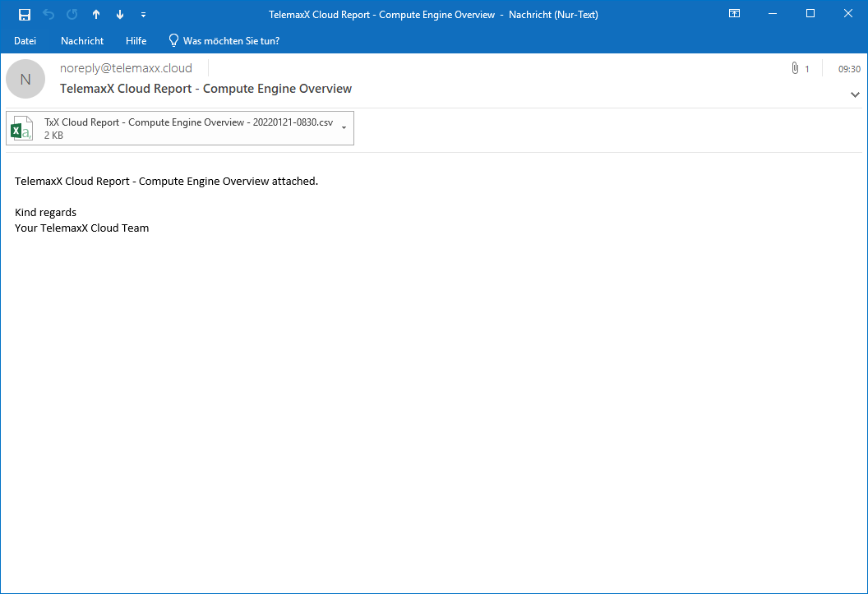Viewport: 868px width, 594px height.
Task: Go to previous item with up arrow
Action: (96, 15)
